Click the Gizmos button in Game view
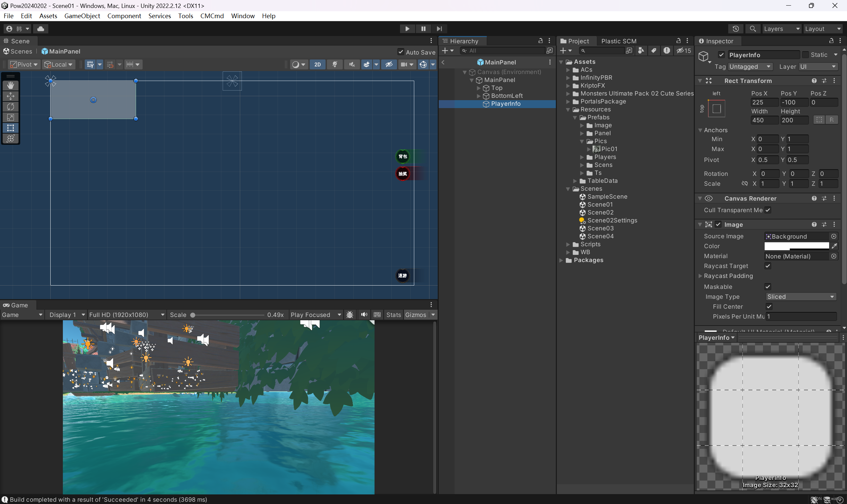Screen dimensions: 847x504 (x=416, y=315)
